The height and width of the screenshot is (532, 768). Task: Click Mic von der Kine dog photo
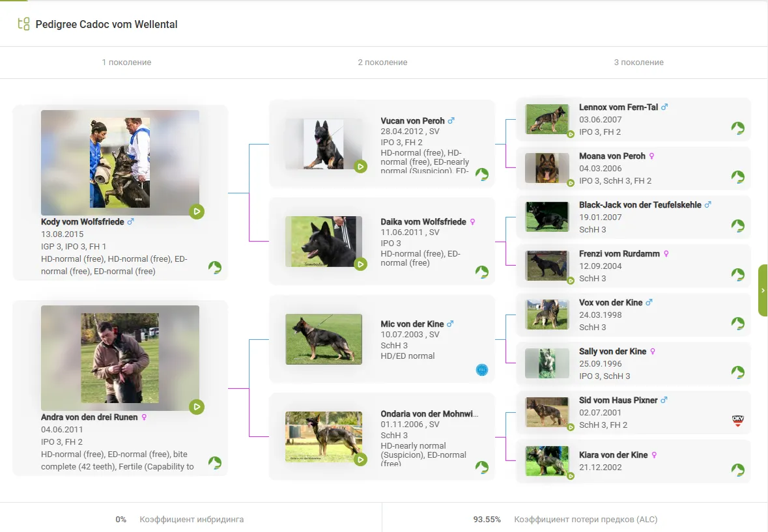click(x=323, y=339)
